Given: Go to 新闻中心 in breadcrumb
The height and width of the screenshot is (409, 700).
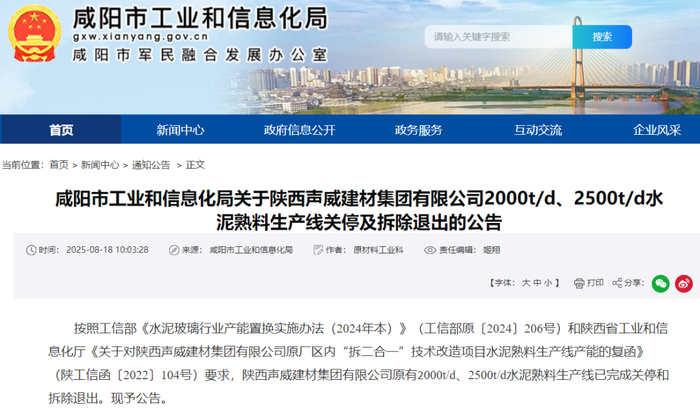Looking at the screenshot, I should tap(100, 165).
